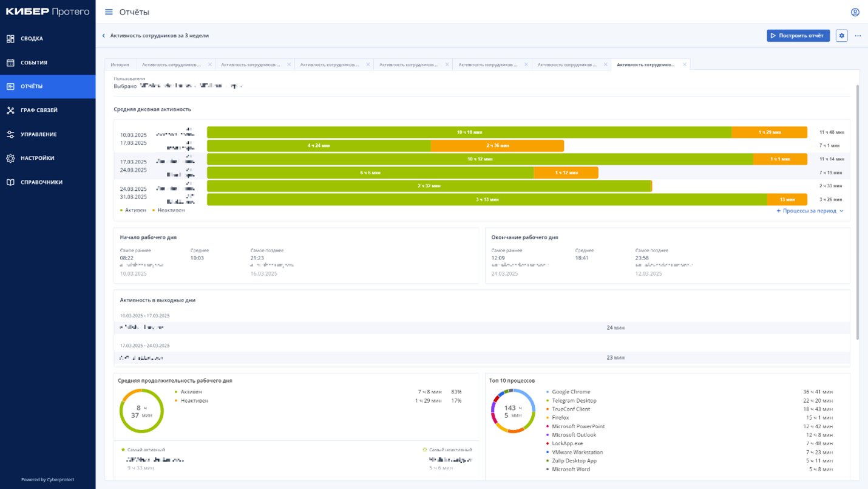Switch to the История tab

(x=120, y=64)
